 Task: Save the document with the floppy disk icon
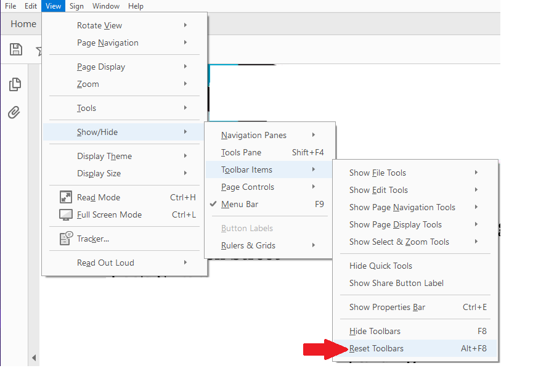click(x=15, y=49)
